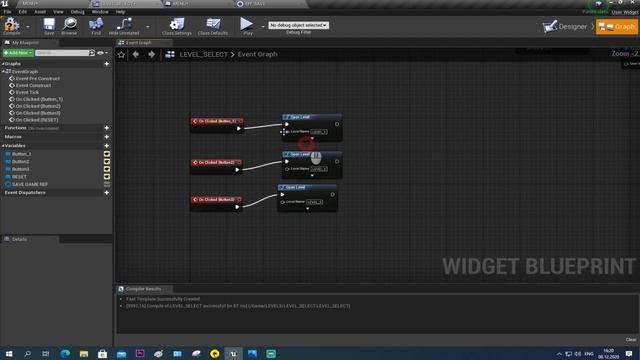Select the SAVE GAME REF variable
Screen dimensions: 640x360
(30, 184)
